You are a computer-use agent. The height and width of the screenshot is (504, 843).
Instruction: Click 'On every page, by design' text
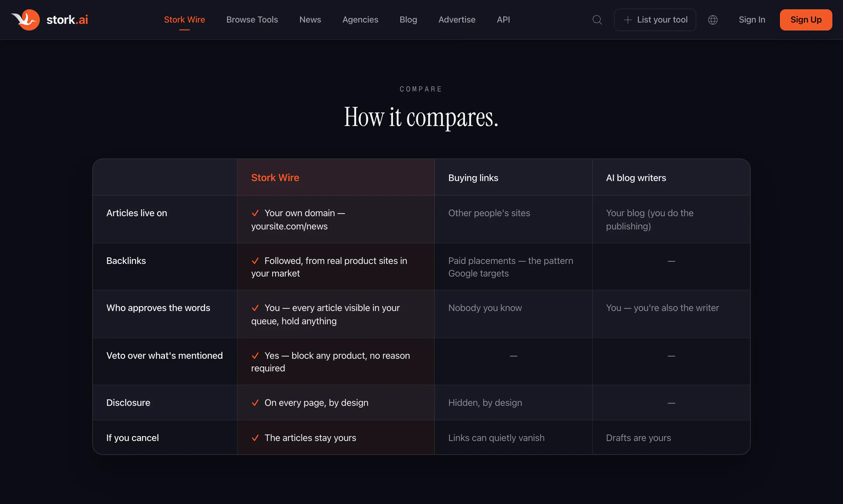(317, 403)
